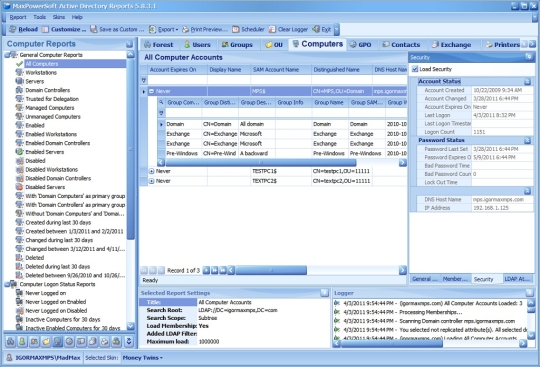
Task: Open the Tools menu
Action: pos(40,17)
